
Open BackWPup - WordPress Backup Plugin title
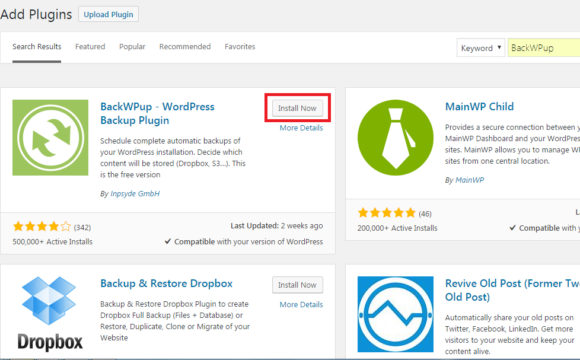(x=157, y=113)
